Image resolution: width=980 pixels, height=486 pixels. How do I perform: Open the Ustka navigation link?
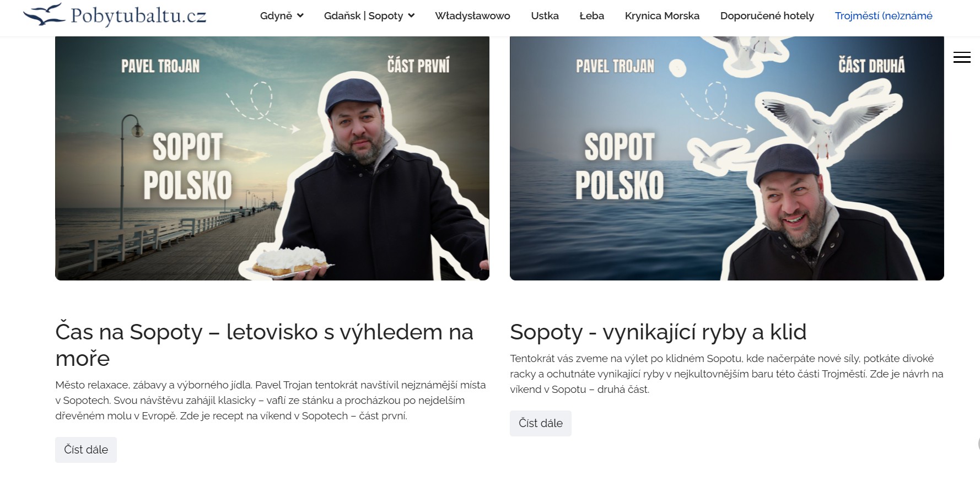[x=545, y=16]
